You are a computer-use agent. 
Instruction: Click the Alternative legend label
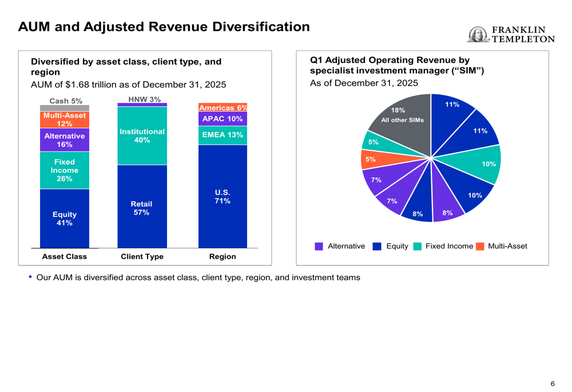coord(346,247)
